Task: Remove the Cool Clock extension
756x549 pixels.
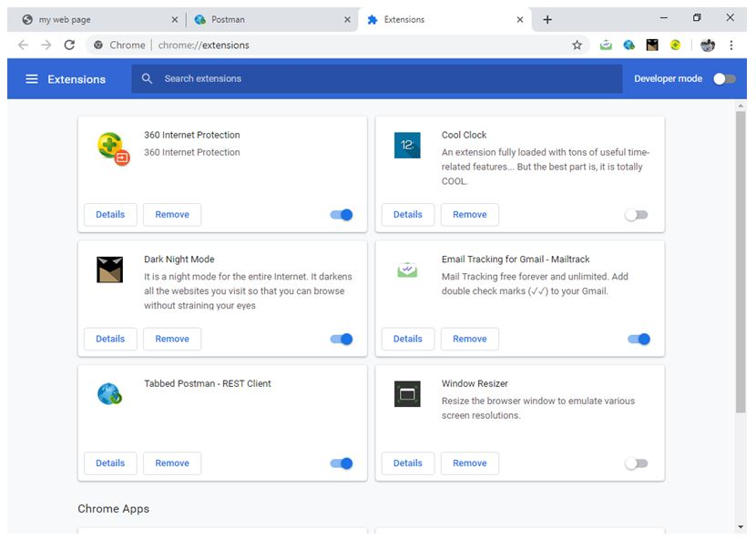Action: point(470,215)
